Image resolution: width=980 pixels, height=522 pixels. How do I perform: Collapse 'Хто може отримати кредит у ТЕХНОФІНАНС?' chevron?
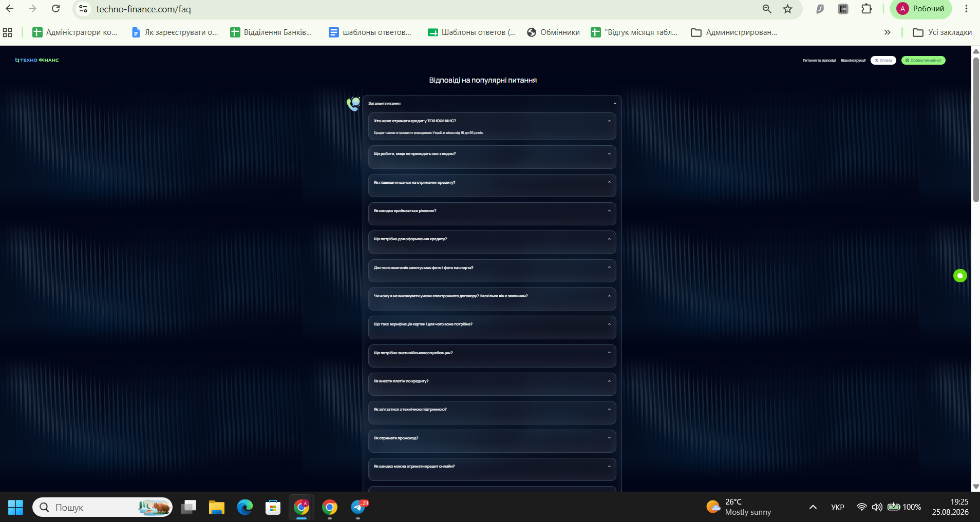pos(609,121)
